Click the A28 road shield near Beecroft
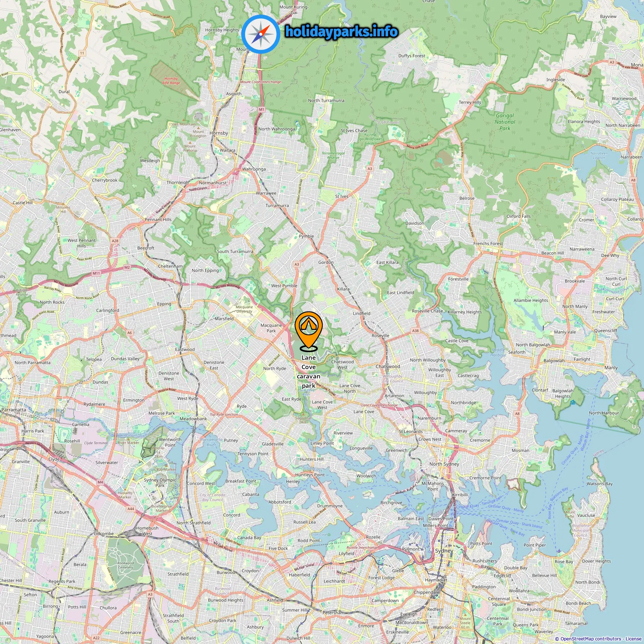This screenshot has width=644, height=644. 115,241
